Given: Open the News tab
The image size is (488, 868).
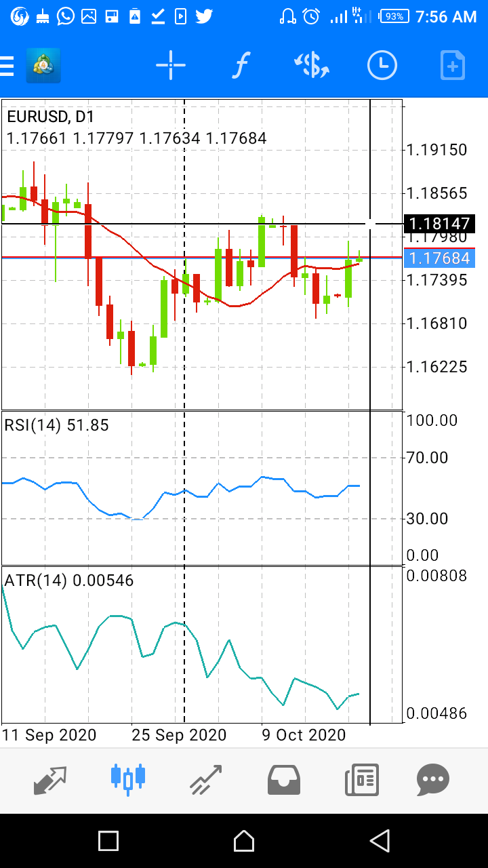Looking at the screenshot, I should tap(362, 780).
